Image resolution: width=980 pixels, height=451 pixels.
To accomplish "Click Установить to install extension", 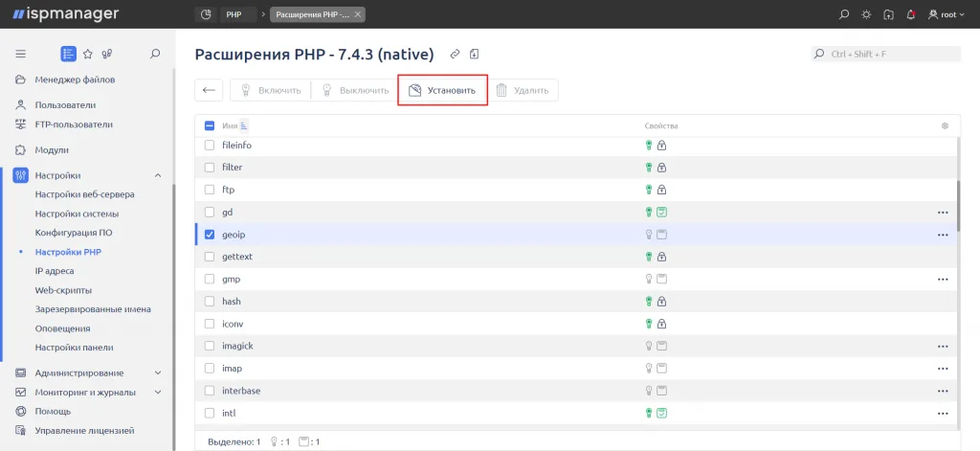I will coord(442,90).
